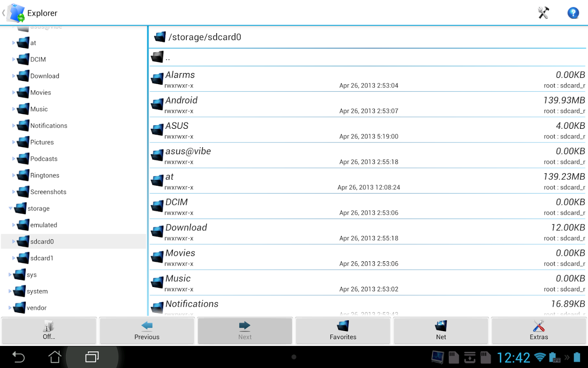Expand the DCIM tree node arrow
The image size is (588, 368).
(13, 59)
